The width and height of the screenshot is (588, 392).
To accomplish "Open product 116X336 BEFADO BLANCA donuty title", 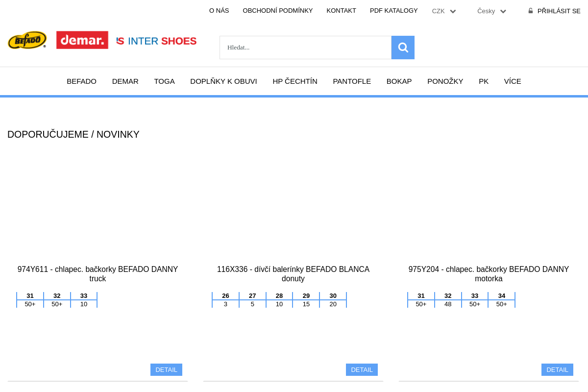I will click(293, 274).
